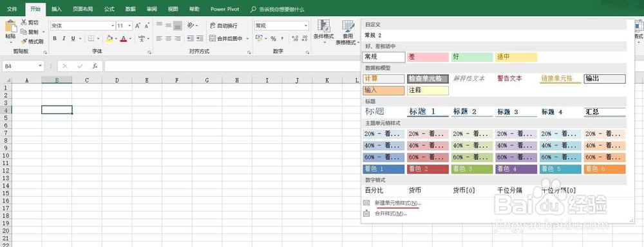
Task: Click Merge and Center (合并后居中)
Action: 226,38
